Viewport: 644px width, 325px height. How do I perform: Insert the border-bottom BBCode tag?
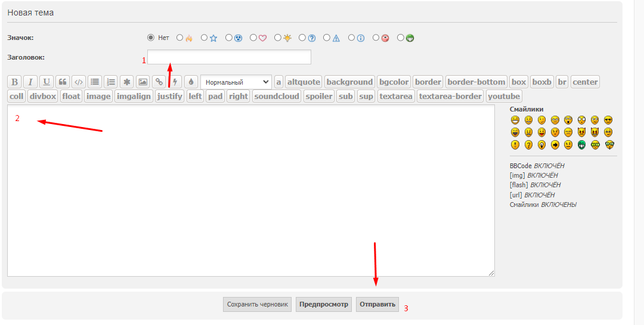click(x=476, y=82)
